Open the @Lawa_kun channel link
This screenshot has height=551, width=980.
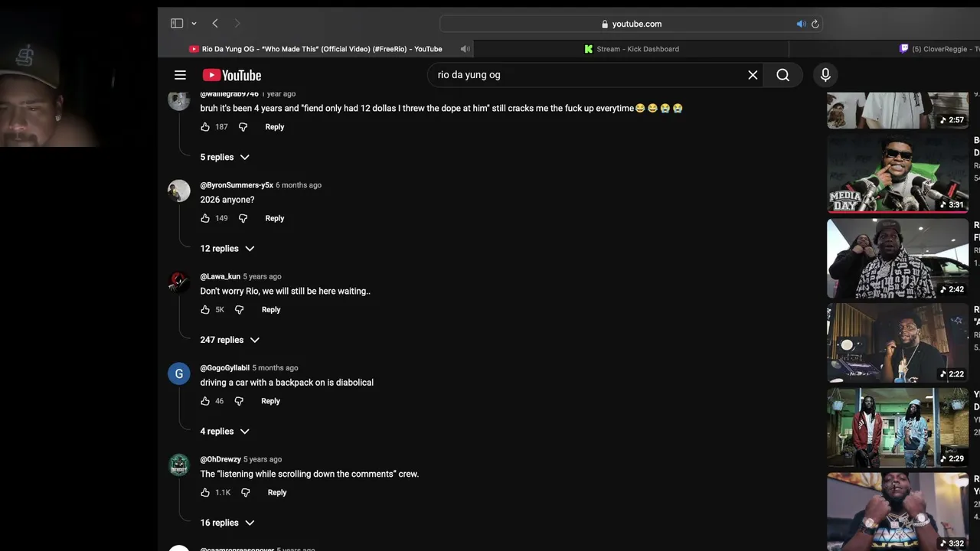[x=220, y=276]
